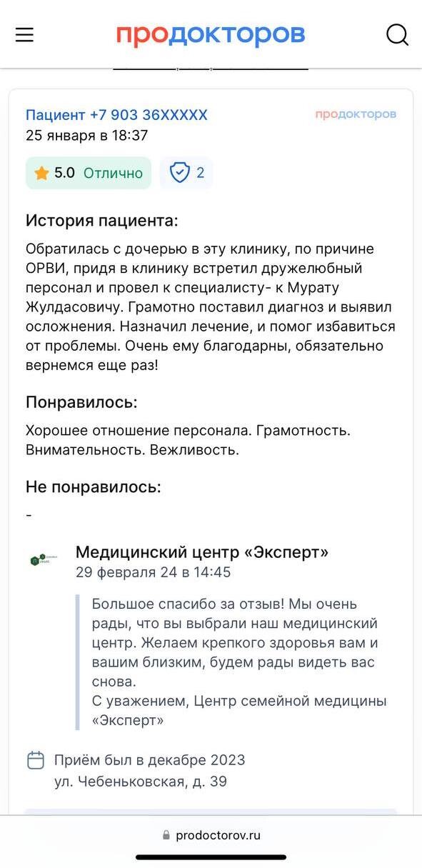Tap the iOS home indicator bar
Image resolution: width=422 pixels, height=868 pixels.
point(211,857)
